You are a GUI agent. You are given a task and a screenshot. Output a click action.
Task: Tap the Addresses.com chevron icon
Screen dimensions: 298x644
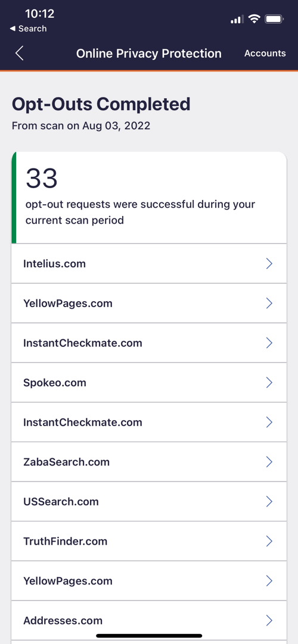tap(269, 620)
